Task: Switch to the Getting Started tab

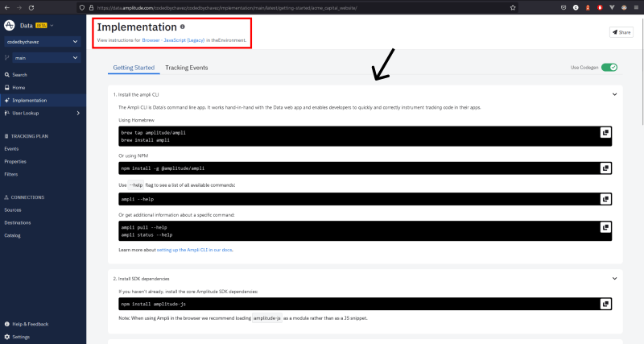Action: click(x=134, y=68)
